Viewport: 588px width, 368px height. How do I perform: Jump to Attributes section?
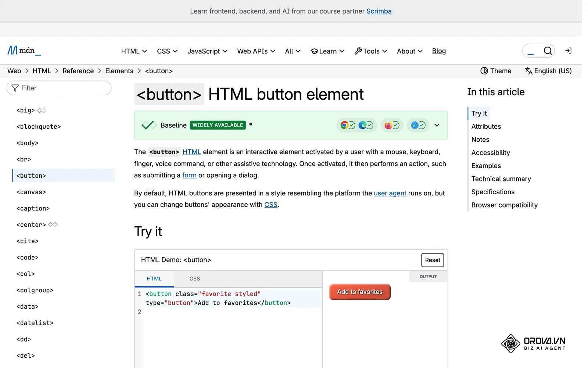click(486, 126)
